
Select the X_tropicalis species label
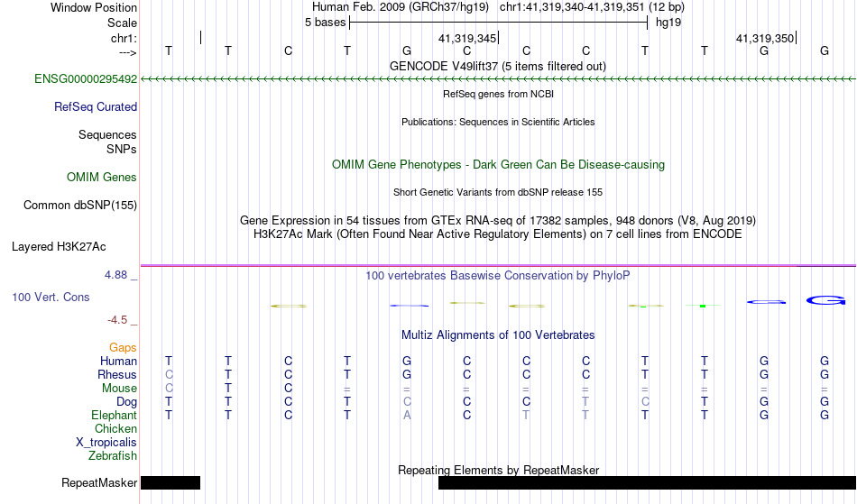[106, 443]
